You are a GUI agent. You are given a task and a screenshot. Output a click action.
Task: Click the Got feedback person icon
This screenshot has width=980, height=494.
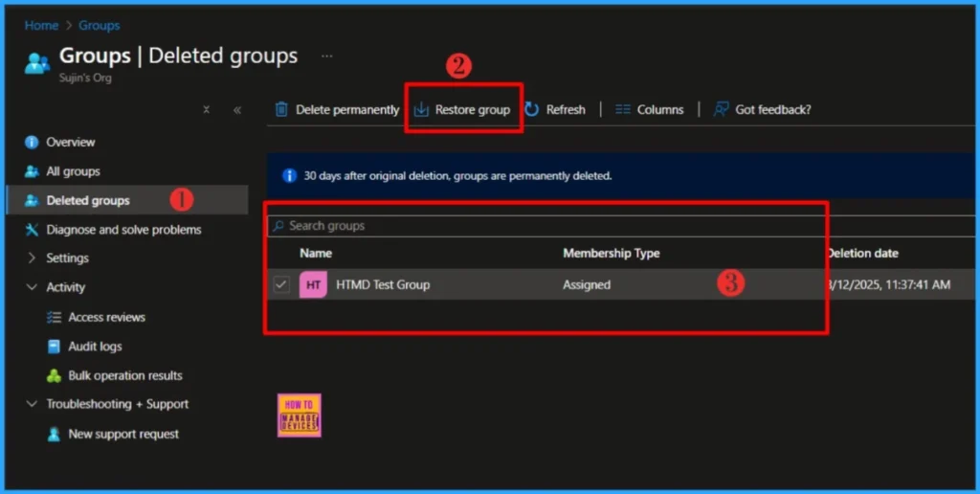[721, 109]
